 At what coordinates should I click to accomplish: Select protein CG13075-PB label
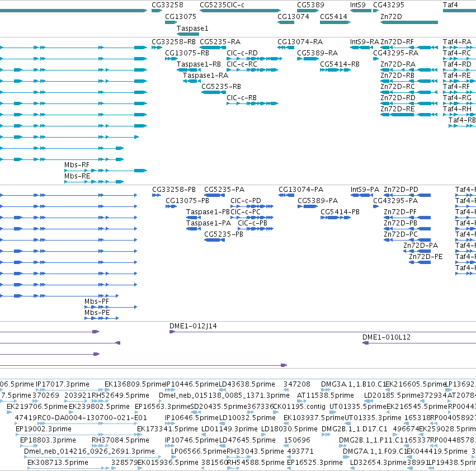coord(187,201)
